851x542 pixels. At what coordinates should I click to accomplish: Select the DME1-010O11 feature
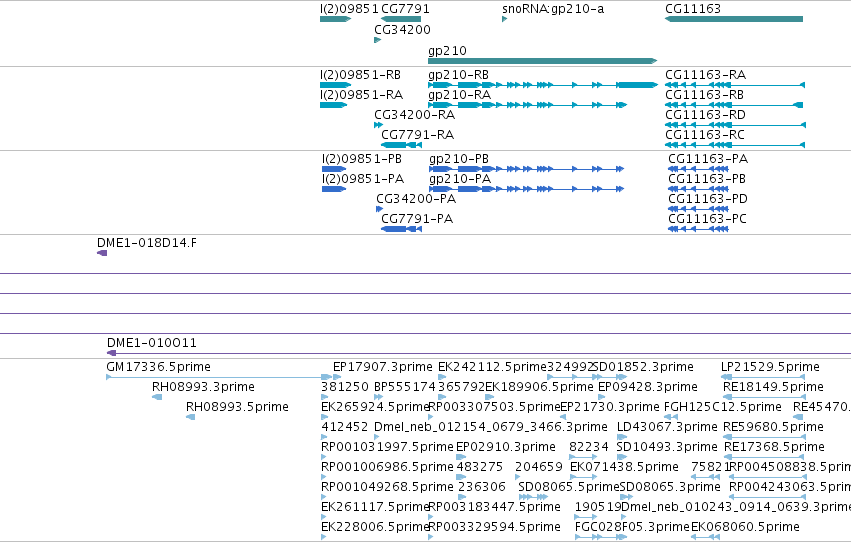[479, 353]
